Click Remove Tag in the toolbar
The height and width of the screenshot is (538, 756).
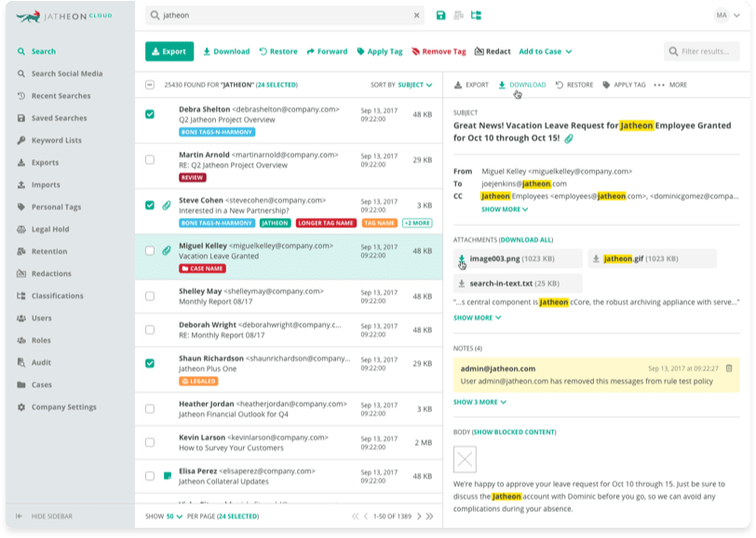(x=439, y=51)
